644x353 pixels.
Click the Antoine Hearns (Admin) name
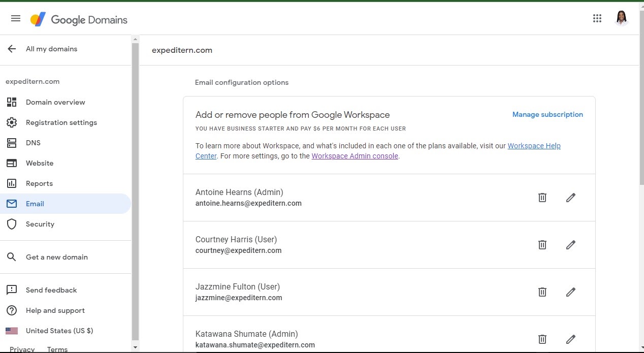pyautogui.click(x=239, y=192)
